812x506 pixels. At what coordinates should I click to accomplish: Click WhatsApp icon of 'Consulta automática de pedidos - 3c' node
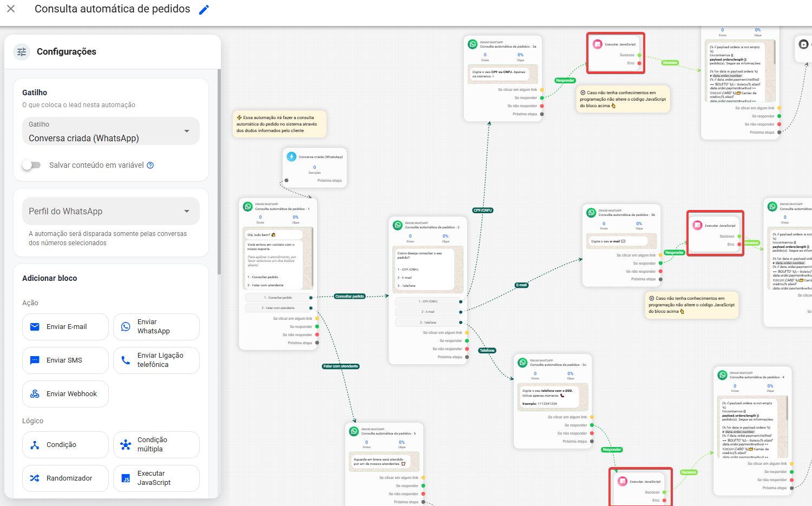522,363
